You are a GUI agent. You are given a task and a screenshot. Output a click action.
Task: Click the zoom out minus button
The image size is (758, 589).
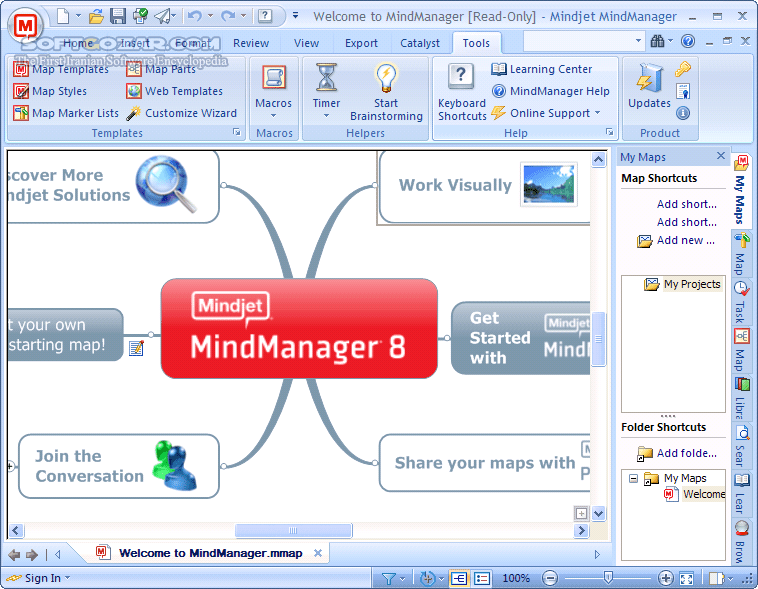550,578
